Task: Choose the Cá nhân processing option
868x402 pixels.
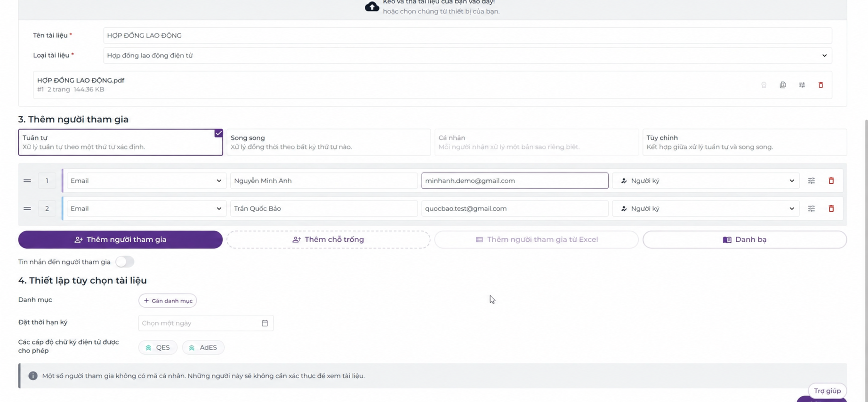Action: click(x=537, y=142)
